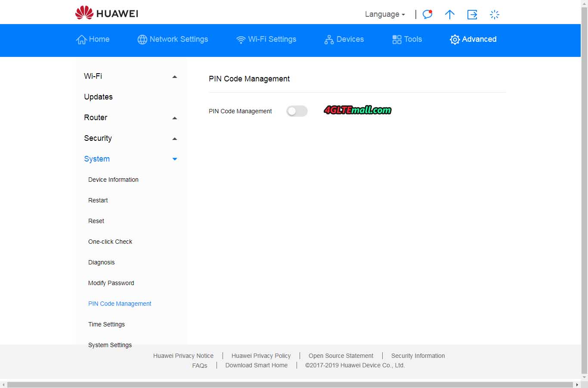Open Home via the house icon
The image size is (588, 388).
81,40
